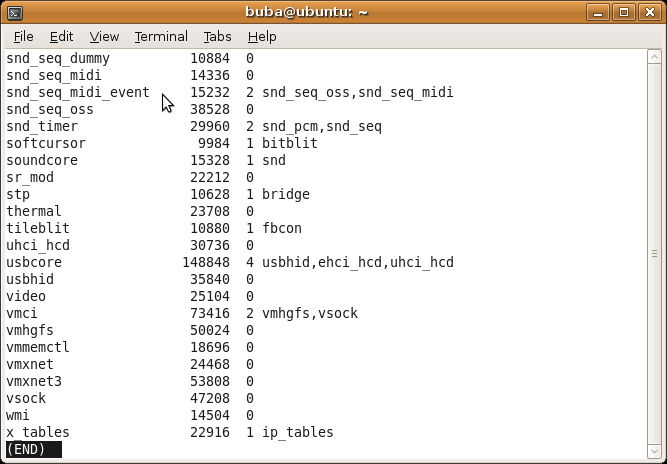667x464 pixels.
Task: Click the terminal icon in title bar
Action: (15, 13)
